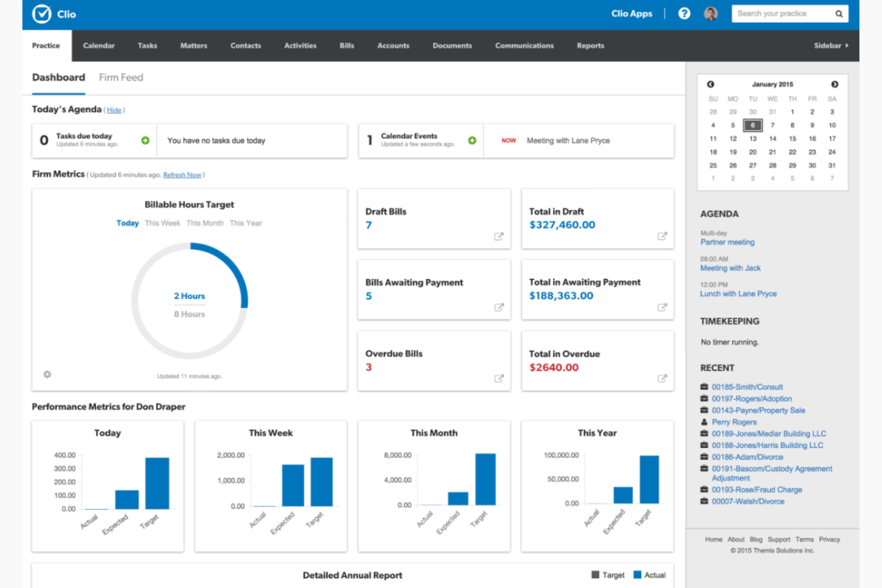Show Billable Hours for Today
The width and height of the screenshot is (882, 588).
pyautogui.click(x=128, y=223)
